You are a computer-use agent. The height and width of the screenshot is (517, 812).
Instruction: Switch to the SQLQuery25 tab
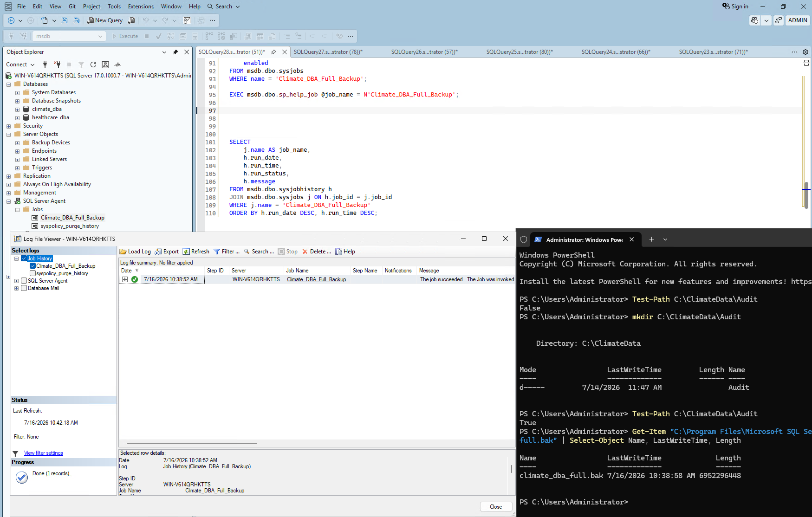point(520,52)
